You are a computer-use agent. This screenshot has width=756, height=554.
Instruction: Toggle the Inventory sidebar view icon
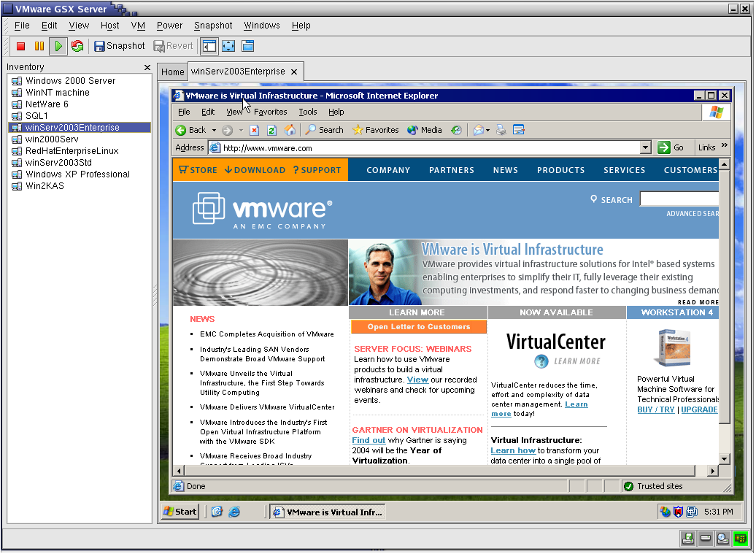209,46
